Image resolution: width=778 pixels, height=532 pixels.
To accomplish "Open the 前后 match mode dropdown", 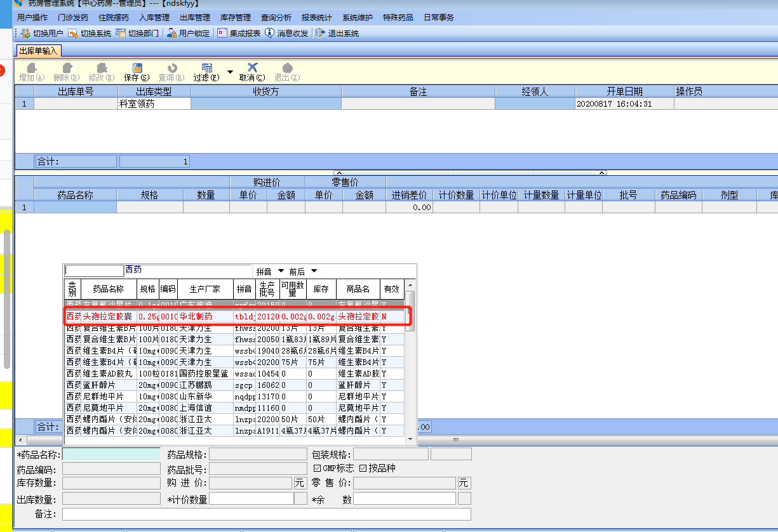I will point(314,272).
